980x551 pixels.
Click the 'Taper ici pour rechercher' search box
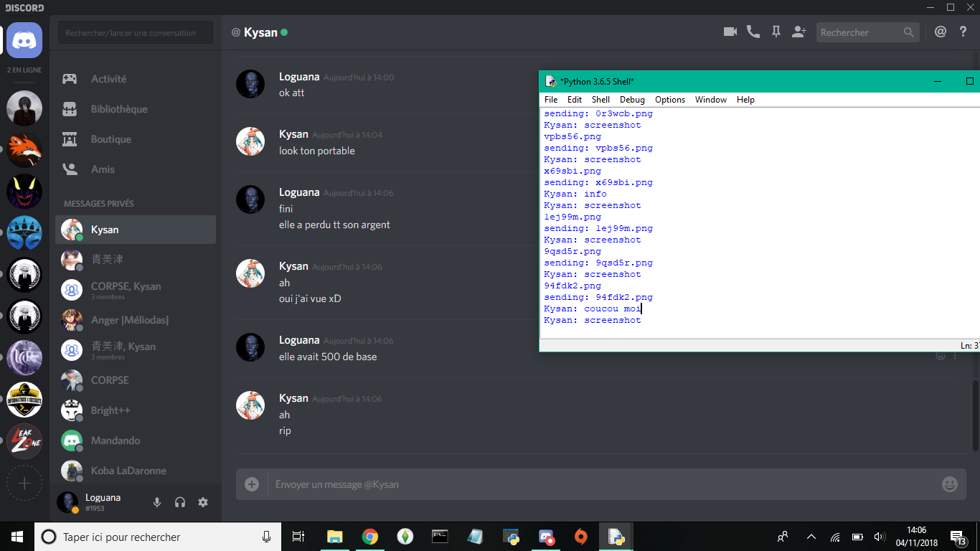156,537
